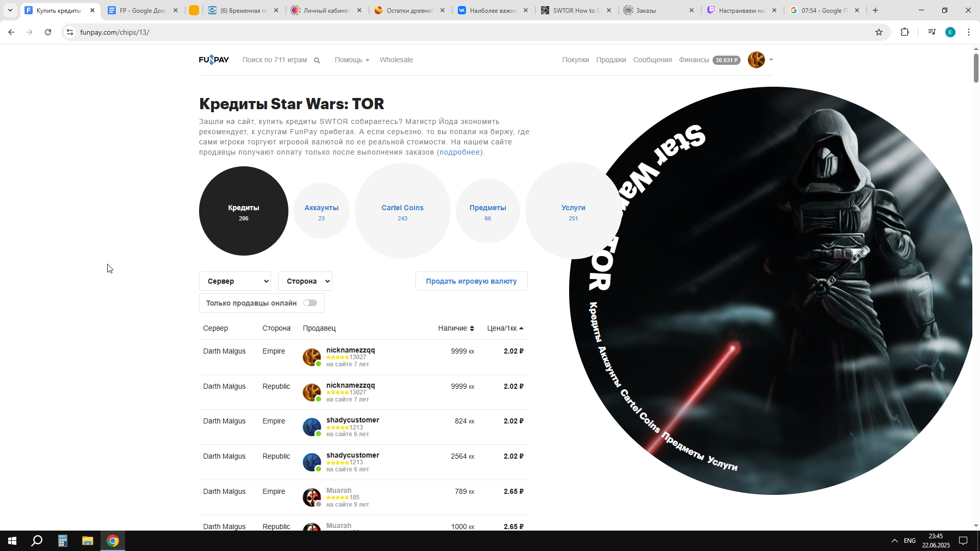Sort by Наличие column arrows
The height and width of the screenshot is (551, 980).
(472, 329)
